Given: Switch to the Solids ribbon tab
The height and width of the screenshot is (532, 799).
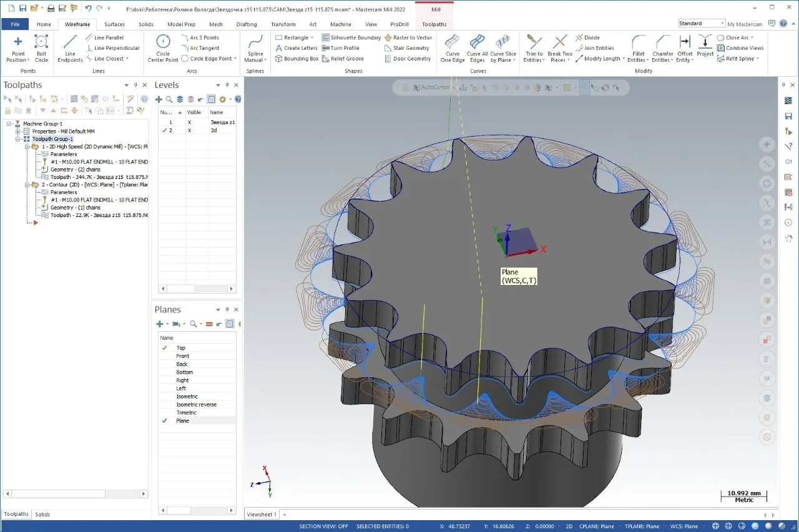Looking at the screenshot, I should (145, 24).
